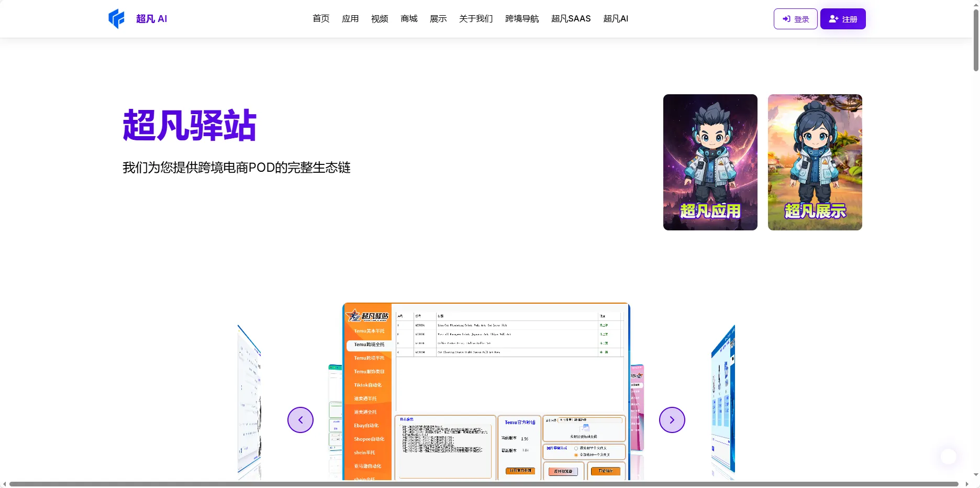Click the 超凡驿站 star logo in app panel
This screenshot has width=980, height=488.
point(354,316)
